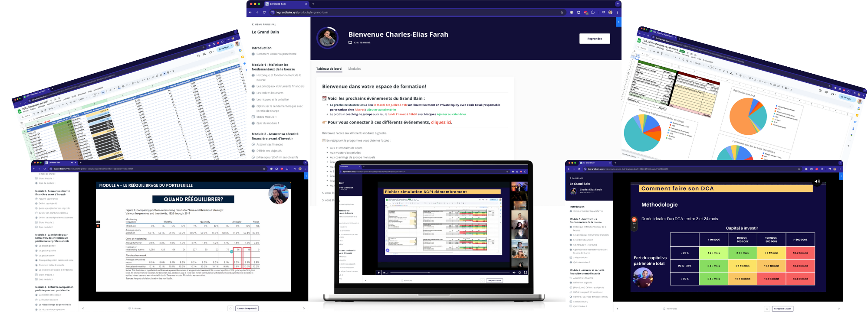
Task: Switch to the Modules tab in the dashboard window
Action: pyautogui.click(x=354, y=68)
